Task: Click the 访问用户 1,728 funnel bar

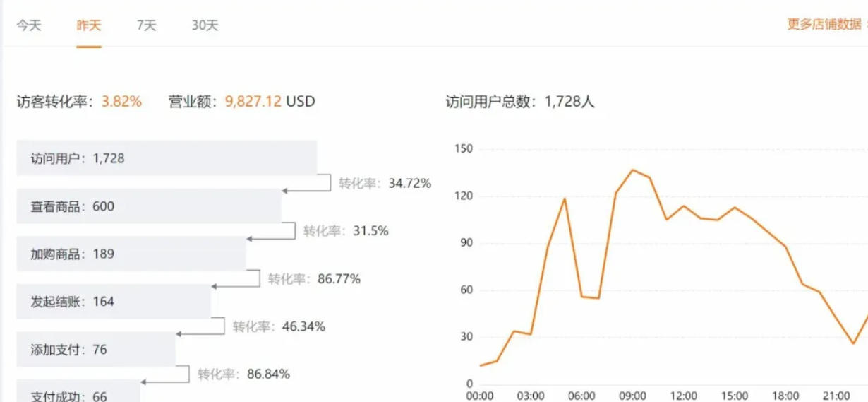Action: [167, 158]
